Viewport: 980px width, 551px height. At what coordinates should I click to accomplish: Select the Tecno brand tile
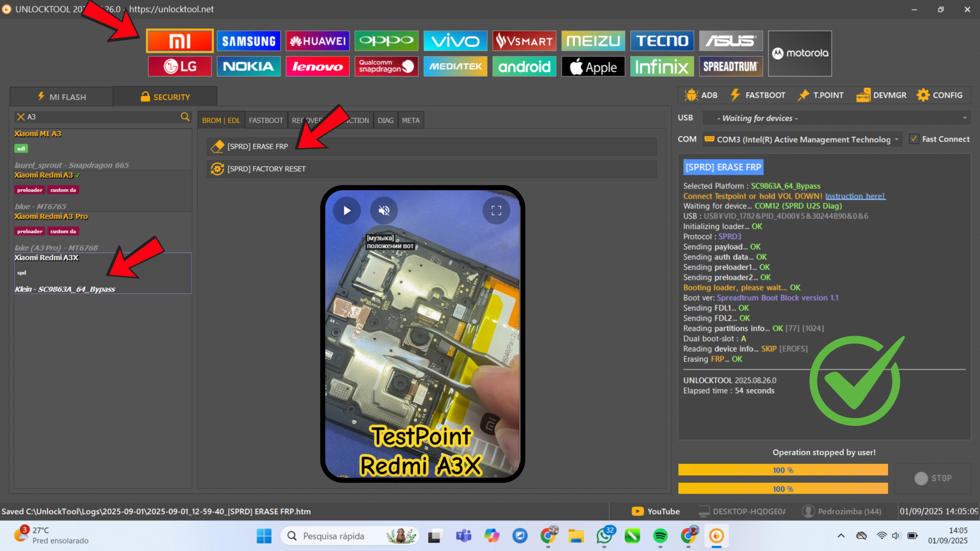tap(662, 41)
